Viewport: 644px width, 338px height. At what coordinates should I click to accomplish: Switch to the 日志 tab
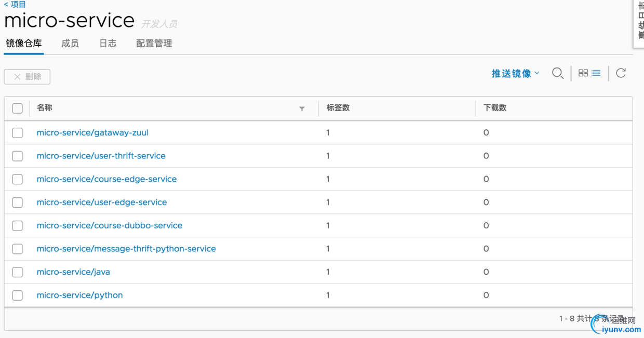tap(108, 44)
